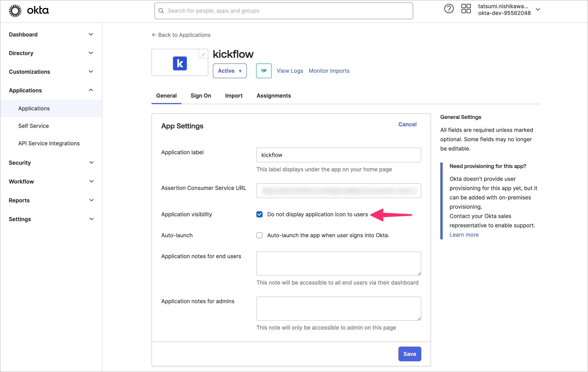This screenshot has height=372, width=588.
Task: Expand the Directory section
Action: click(51, 53)
